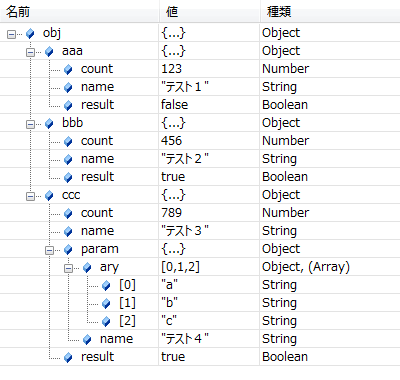Click the cube icon of array item [0]
This screenshot has width=400, height=380.
(x=106, y=285)
